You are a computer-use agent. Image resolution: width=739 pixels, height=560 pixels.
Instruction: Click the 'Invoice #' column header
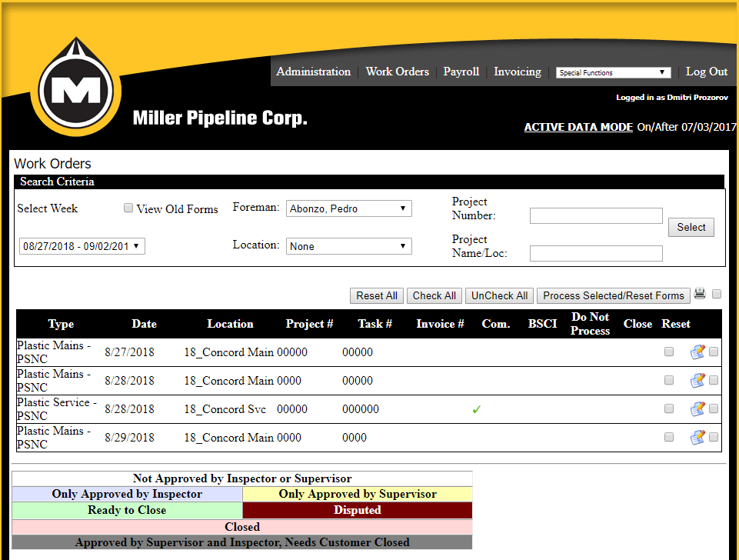click(440, 324)
